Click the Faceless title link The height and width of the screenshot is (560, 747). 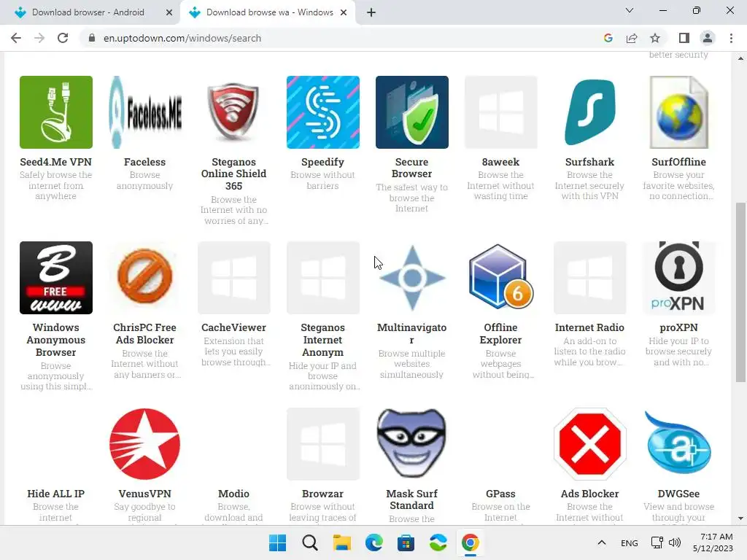point(145,162)
